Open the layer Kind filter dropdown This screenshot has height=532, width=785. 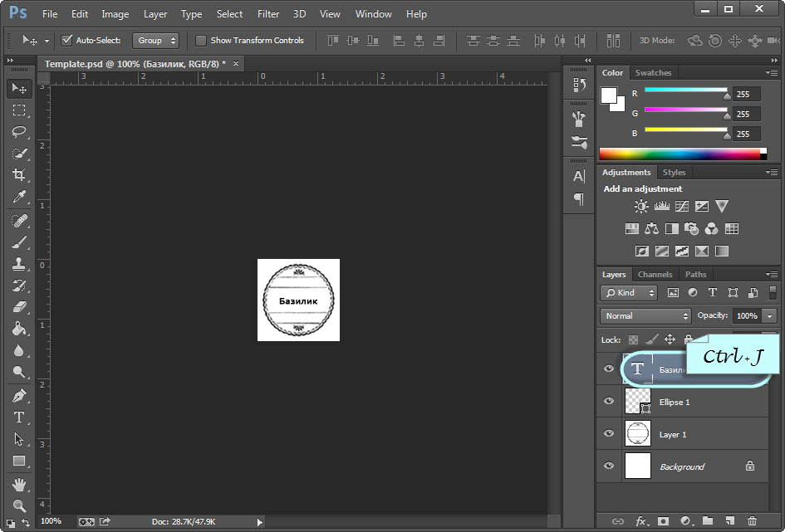629,293
